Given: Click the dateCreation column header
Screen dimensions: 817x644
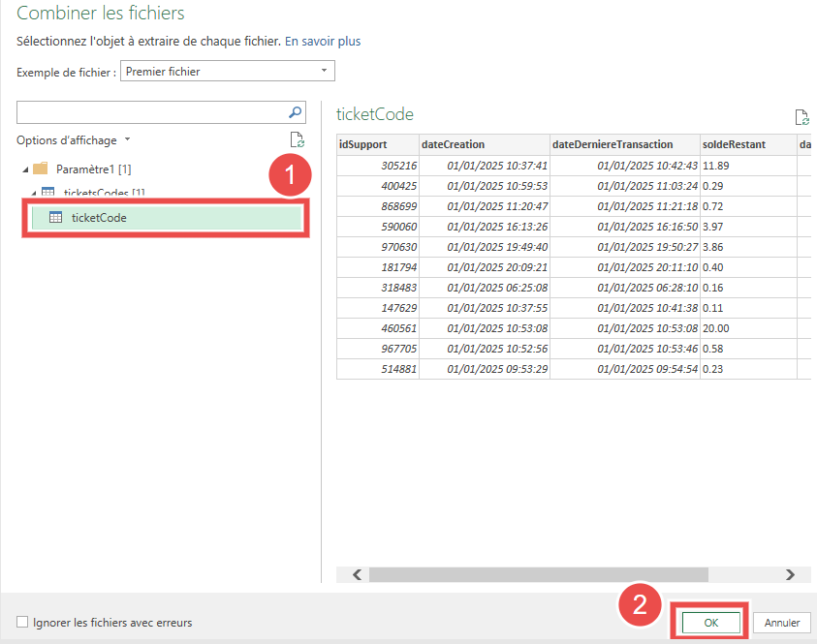Looking at the screenshot, I should click(453, 144).
